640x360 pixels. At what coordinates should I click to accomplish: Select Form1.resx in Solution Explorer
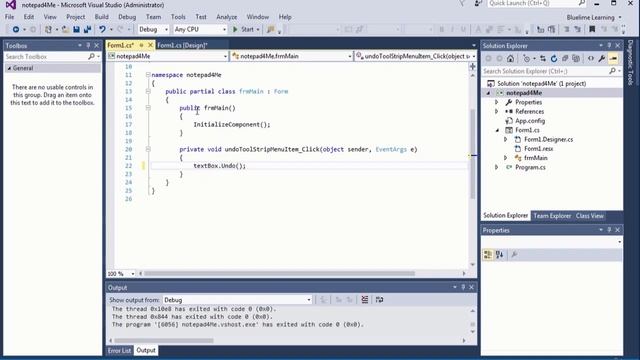[539, 149]
